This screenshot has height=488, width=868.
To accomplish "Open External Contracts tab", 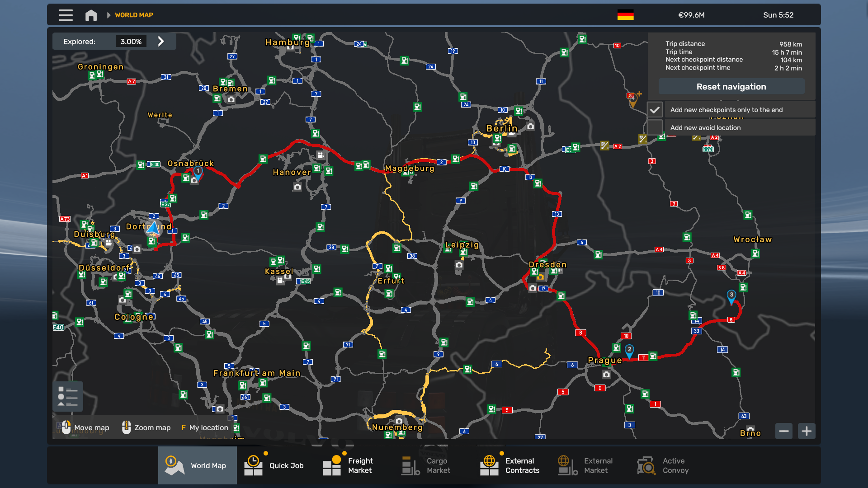I will point(510,465).
